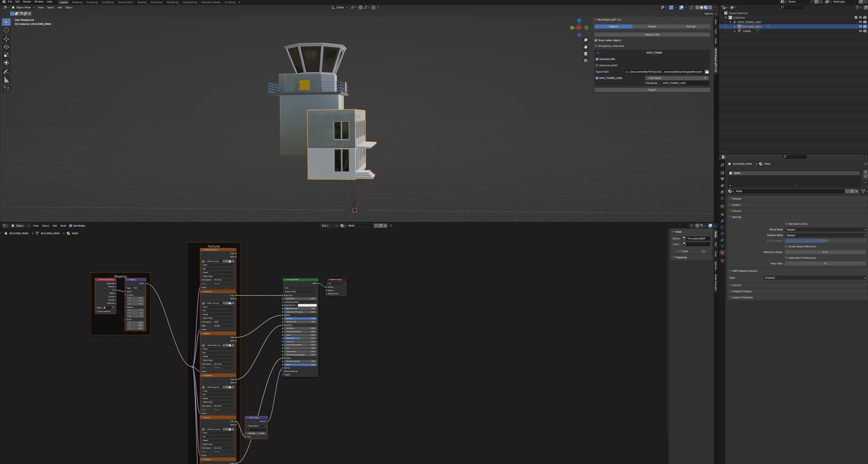
Task: Open the export path folder browser icon
Action: pyautogui.click(x=707, y=72)
